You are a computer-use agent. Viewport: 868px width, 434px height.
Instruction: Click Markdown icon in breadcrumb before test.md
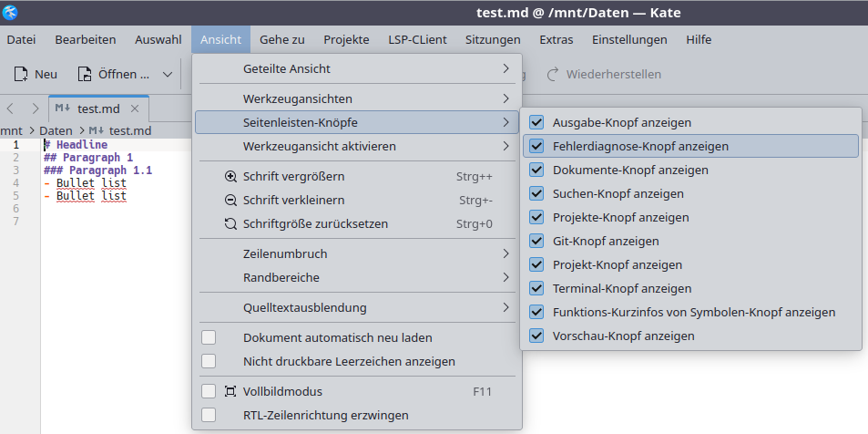(x=97, y=130)
